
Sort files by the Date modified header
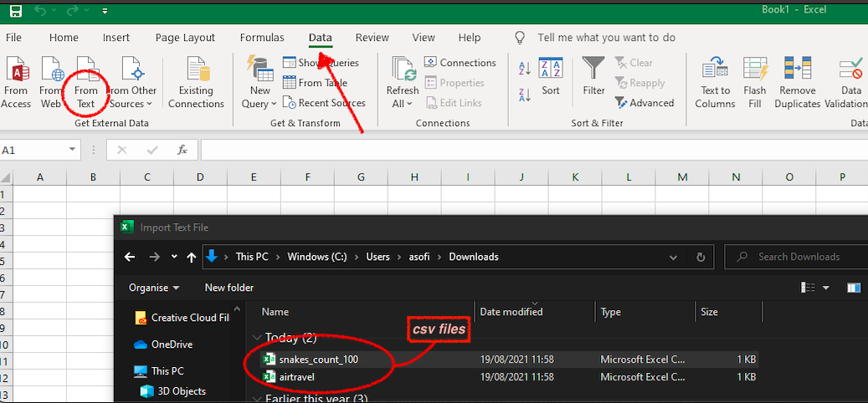click(x=511, y=312)
